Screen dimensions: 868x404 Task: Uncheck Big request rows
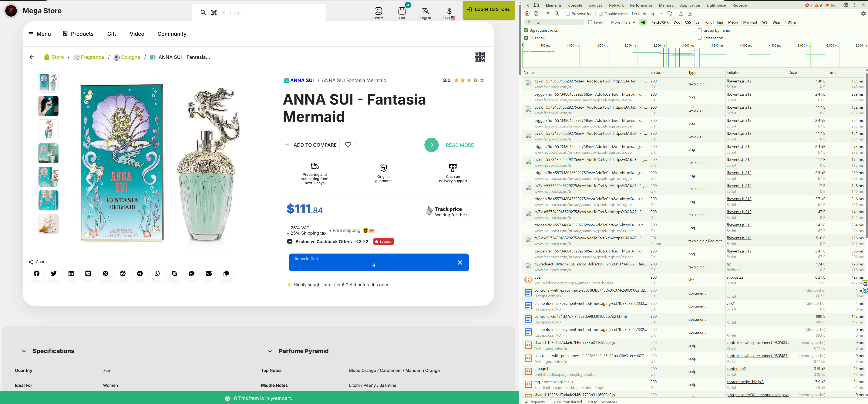coord(526,30)
